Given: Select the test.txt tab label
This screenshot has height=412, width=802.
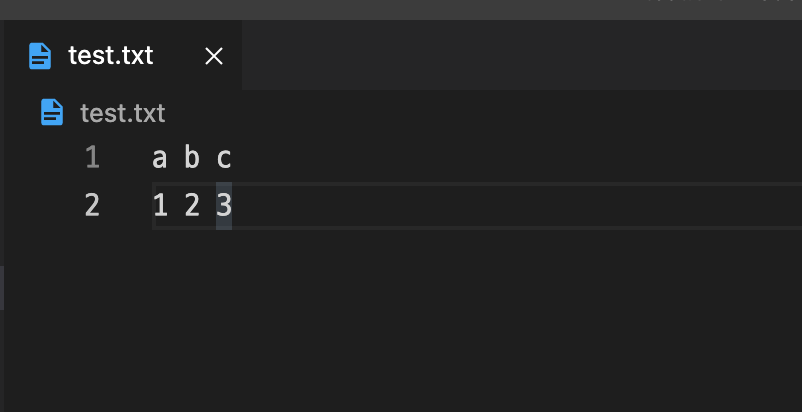Looking at the screenshot, I should tap(111, 55).
